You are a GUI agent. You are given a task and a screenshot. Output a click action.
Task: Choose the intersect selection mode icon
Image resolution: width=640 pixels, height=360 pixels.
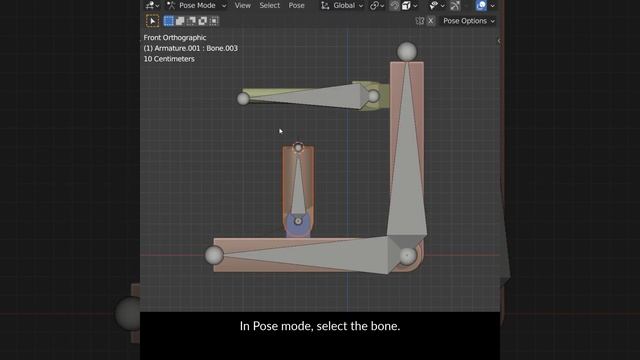[214, 21]
